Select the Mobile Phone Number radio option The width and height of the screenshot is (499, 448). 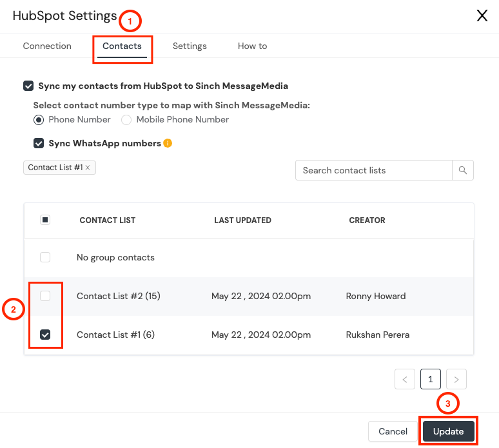tap(126, 120)
